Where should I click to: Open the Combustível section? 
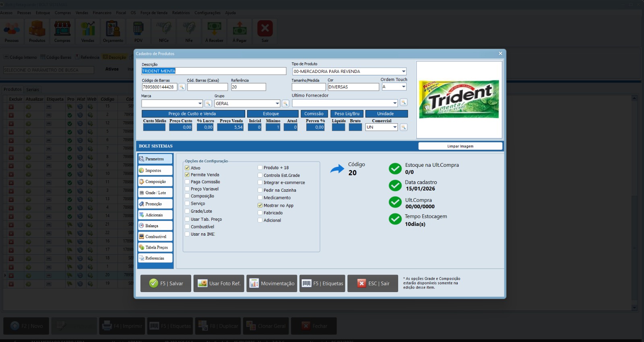click(x=155, y=237)
